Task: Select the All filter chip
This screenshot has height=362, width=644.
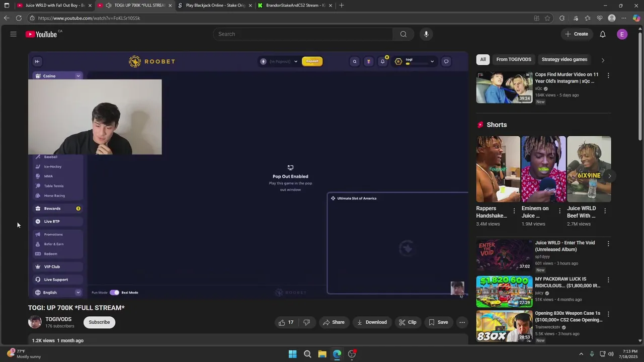Action: tap(483, 59)
